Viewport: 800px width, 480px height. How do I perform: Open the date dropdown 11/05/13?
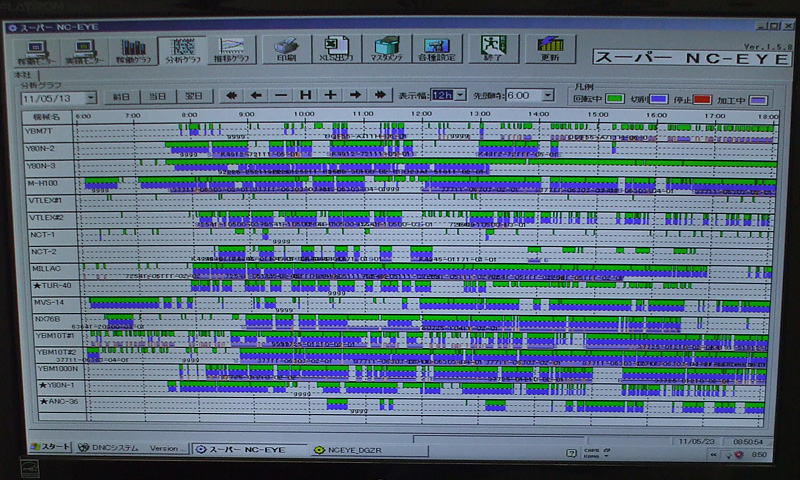point(91,97)
